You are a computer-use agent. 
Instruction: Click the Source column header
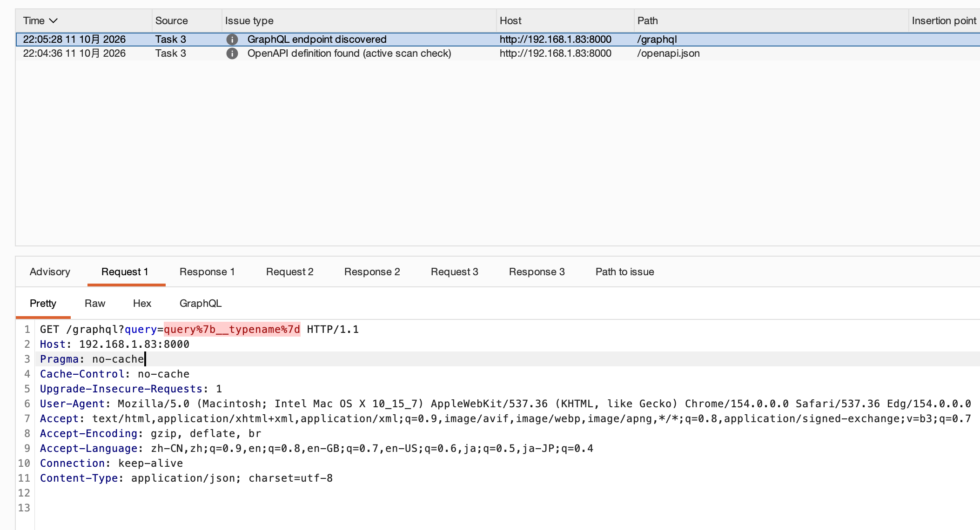pos(187,21)
